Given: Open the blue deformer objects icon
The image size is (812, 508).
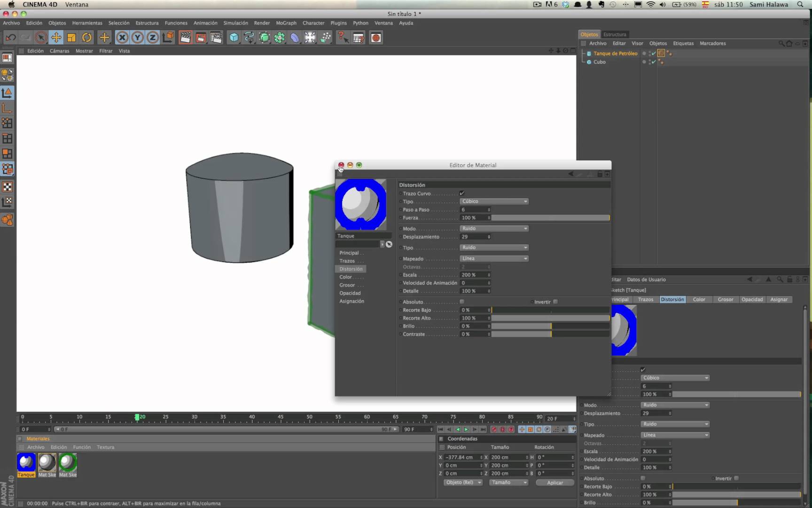Looking at the screenshot, I should click(295, 38).
